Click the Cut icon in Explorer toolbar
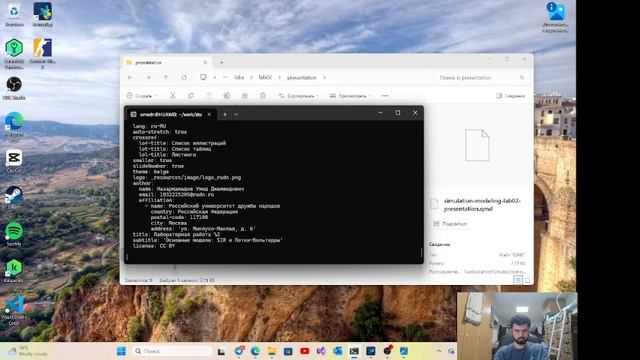This screenshot has width=640, height=360. click(x=173, y=96)
